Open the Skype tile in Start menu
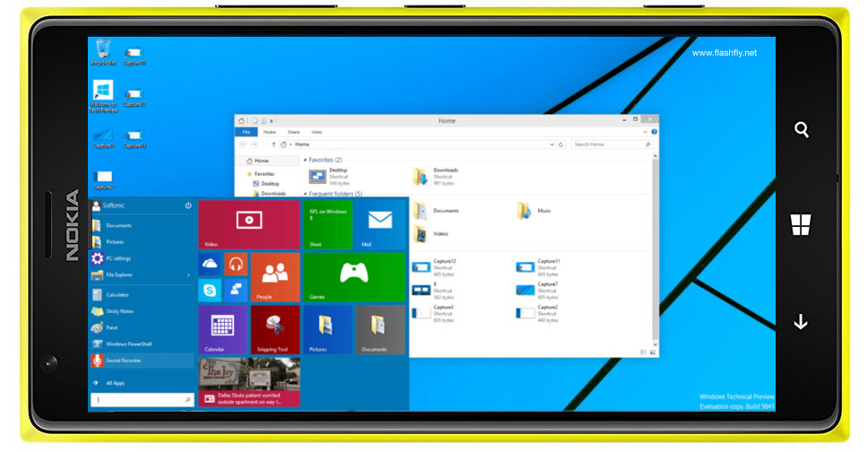Screen dimensions: 868x452 click(211, 289)
